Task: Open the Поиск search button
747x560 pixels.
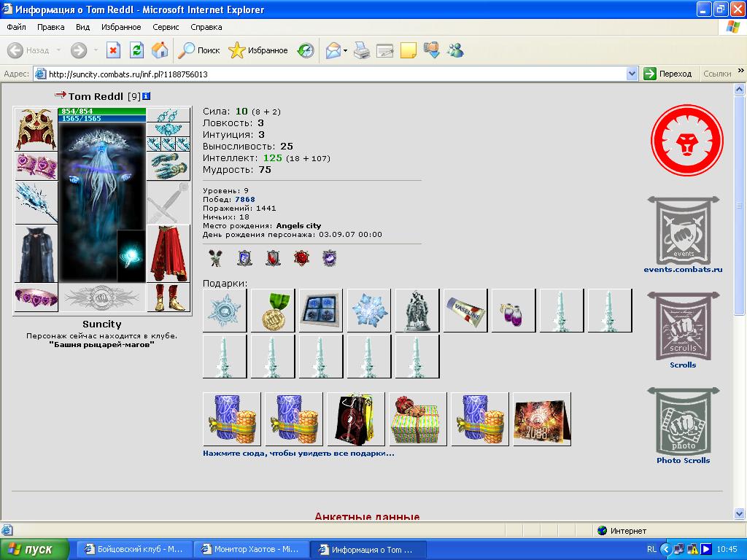Action: pyautogui.click(x=198, y=50)
